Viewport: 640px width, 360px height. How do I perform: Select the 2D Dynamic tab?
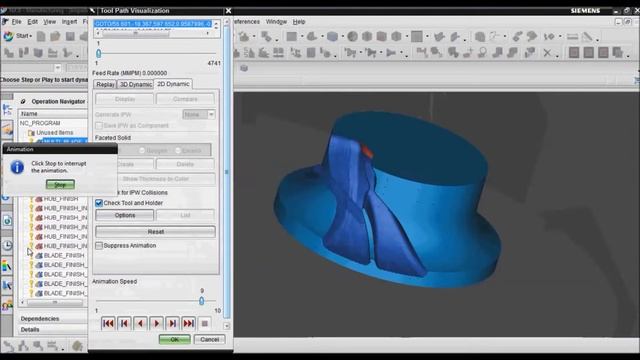point(173,84)
